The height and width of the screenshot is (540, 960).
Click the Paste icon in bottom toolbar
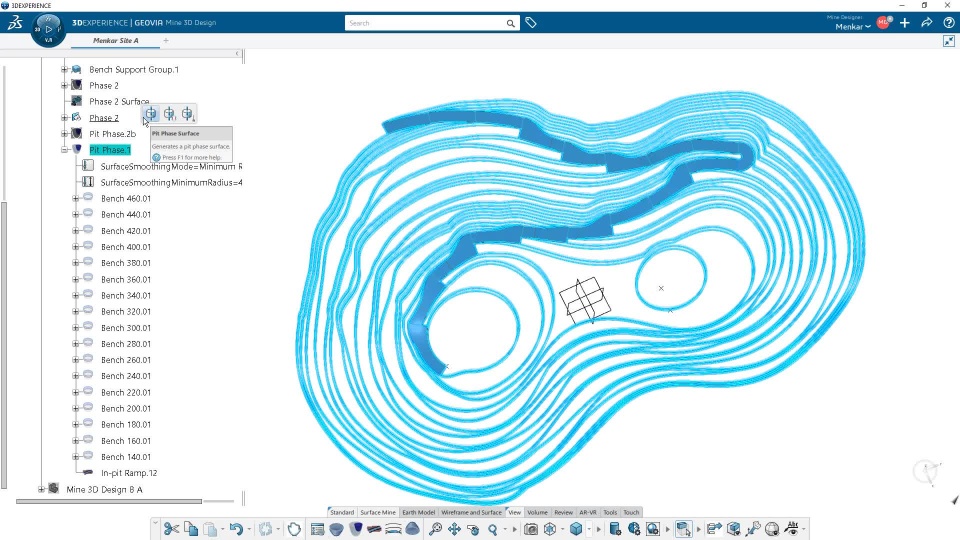tap(210, 529)
